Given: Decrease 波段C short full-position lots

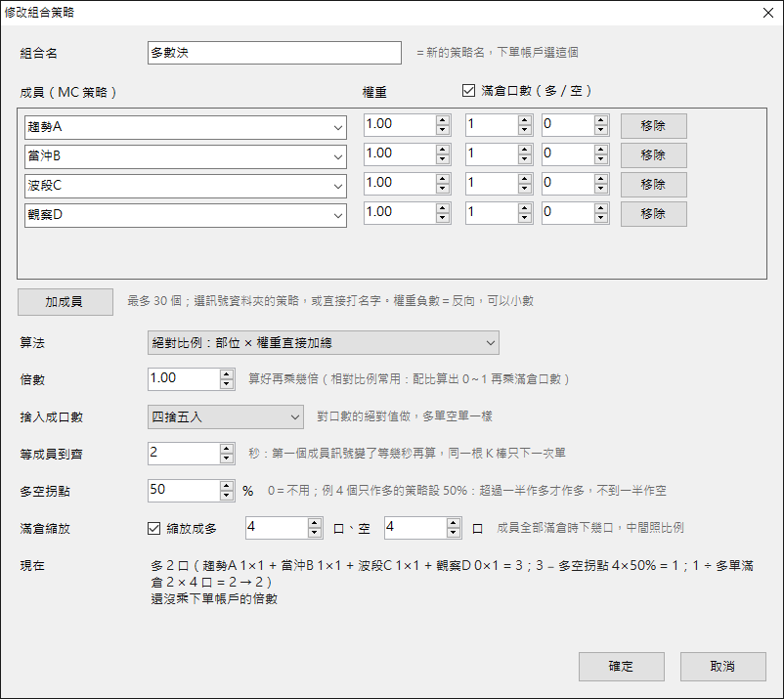Looking at the screenshot, I should click(x=601, y=189).
